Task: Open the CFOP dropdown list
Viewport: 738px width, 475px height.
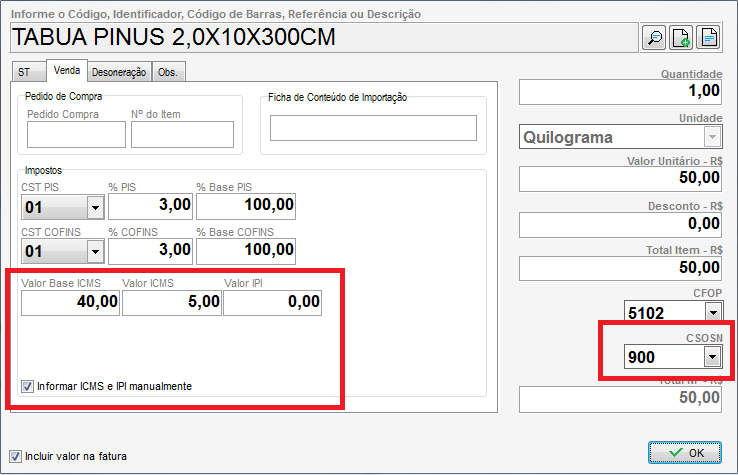Action: [711, 312]
